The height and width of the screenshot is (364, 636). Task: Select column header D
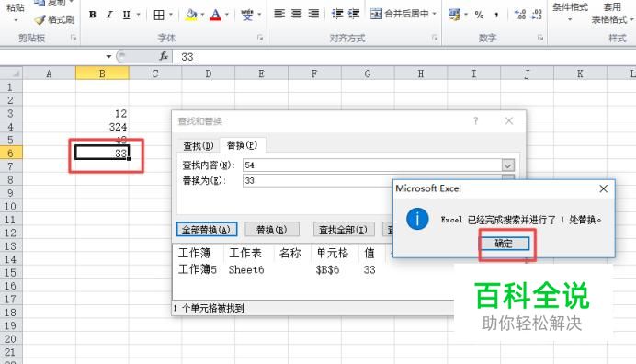coord(208,74)
